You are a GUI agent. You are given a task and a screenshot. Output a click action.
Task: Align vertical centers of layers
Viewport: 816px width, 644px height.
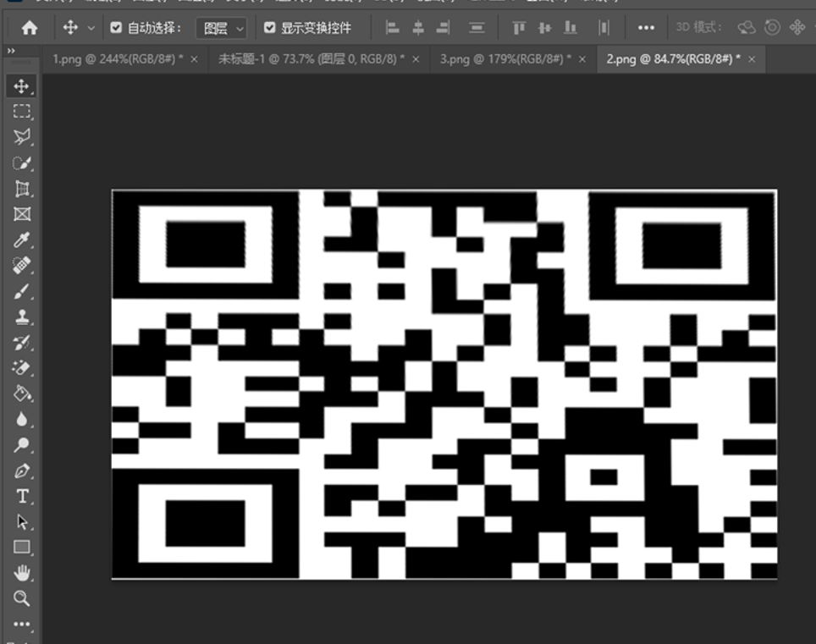click(x=545, y=28)
